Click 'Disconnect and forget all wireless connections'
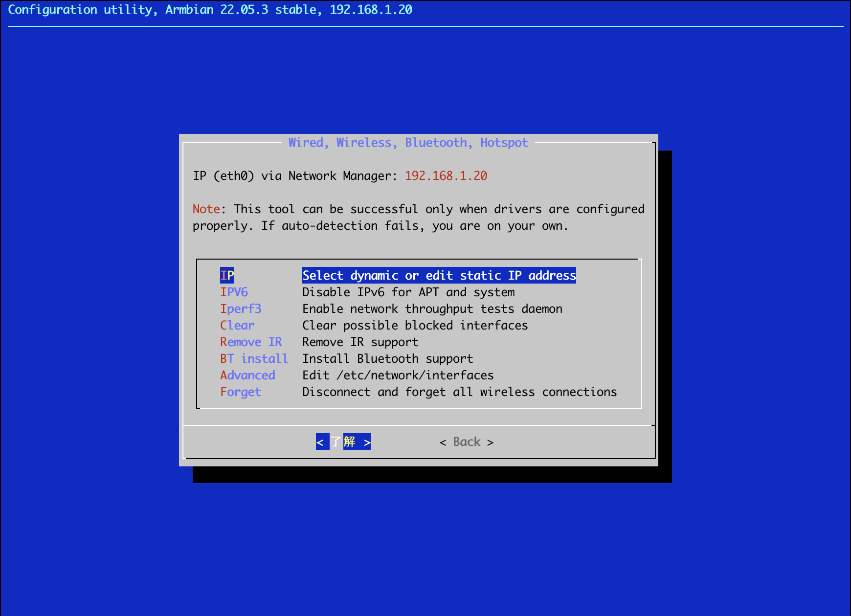The width and height of the screenshot is (851, 616). pyautogui.click(x=459, y=392)
